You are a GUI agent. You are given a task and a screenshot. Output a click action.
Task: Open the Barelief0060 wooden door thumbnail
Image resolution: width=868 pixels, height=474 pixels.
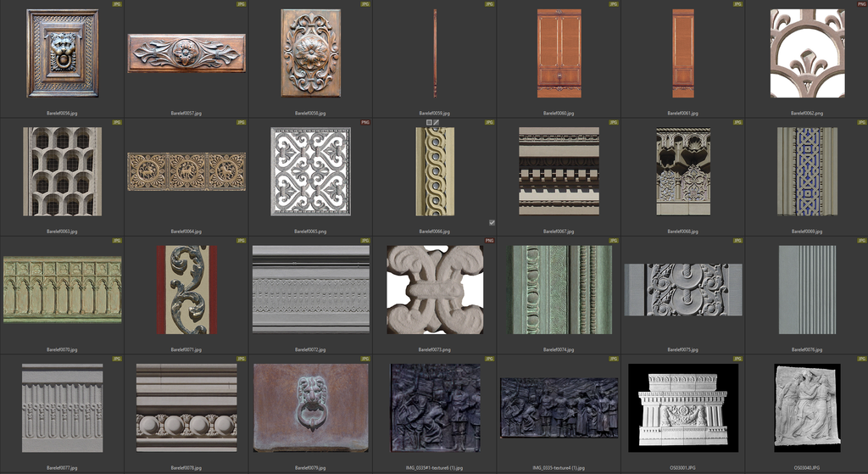(559, 53)
